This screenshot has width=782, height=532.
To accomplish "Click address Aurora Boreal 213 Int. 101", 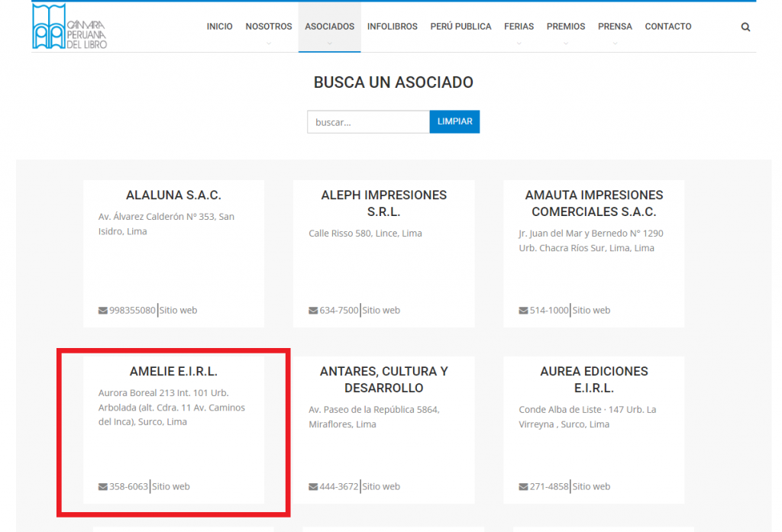I will coord(172,408).
